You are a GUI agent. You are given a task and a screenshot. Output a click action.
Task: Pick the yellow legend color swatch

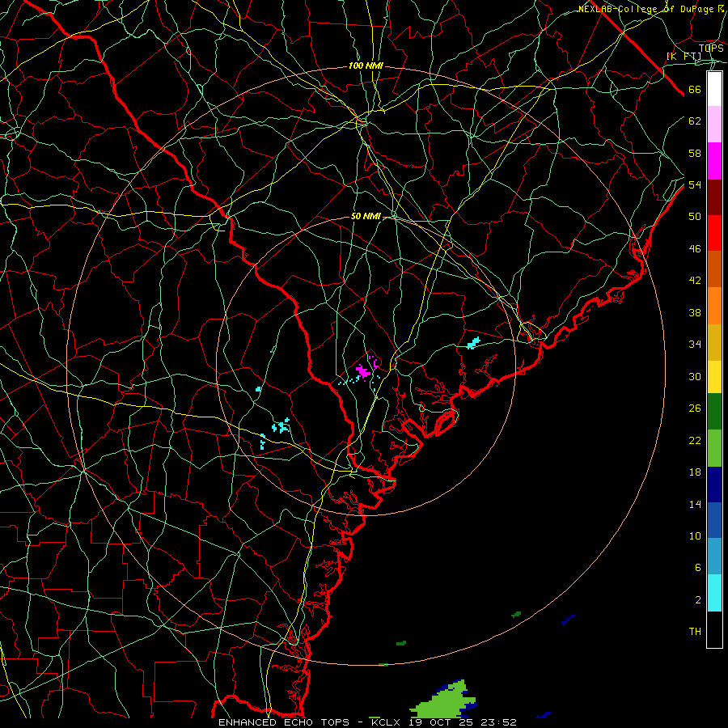(x=714, y=376)
